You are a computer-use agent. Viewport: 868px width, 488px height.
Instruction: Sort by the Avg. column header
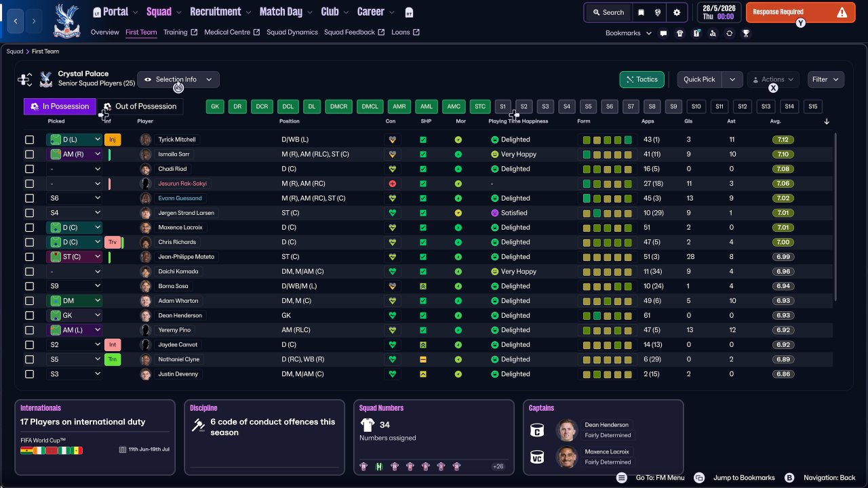point(776,121)
